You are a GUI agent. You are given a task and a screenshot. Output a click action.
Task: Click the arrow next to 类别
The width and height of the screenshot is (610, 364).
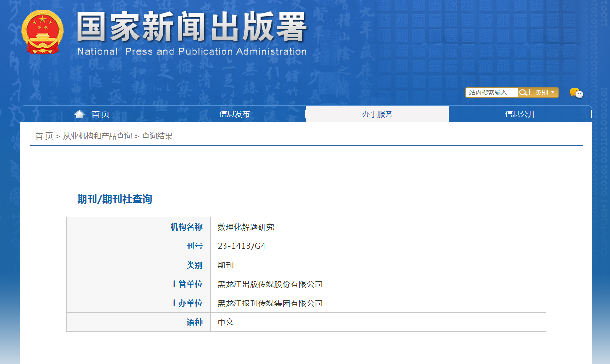(x=551, y=92)
